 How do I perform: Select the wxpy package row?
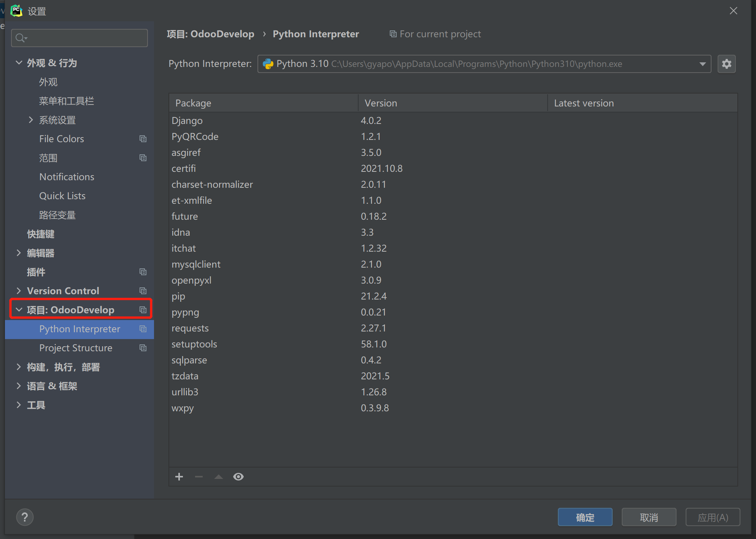click(453, 408)
